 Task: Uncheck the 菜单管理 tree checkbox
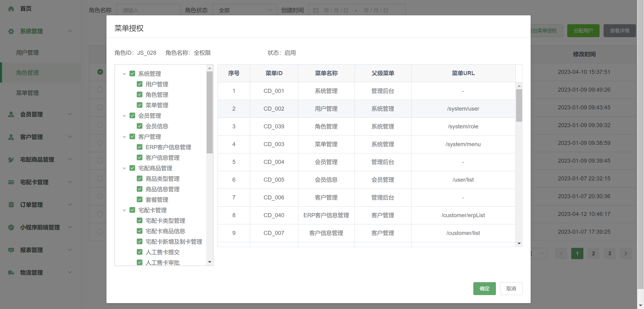[140, 105]
